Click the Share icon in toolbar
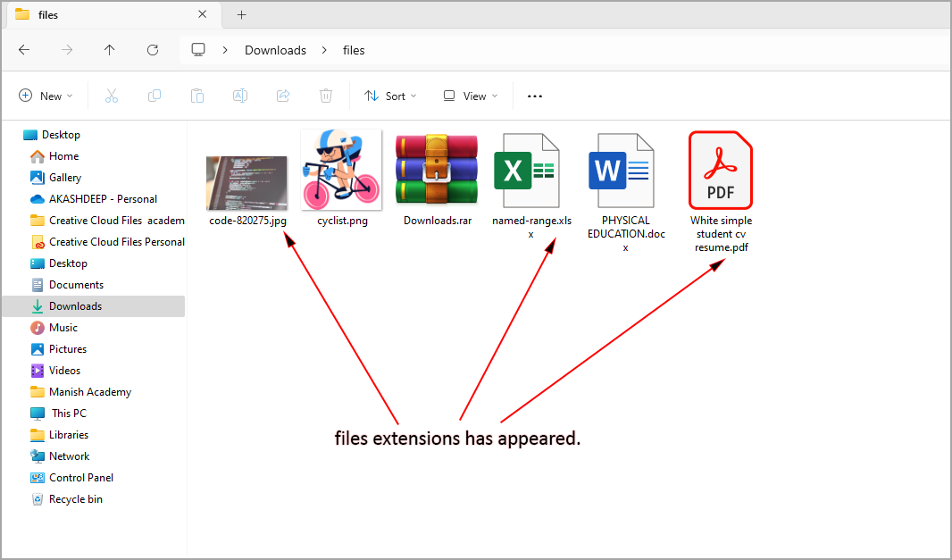The width and height of the screenshot is (952, 560). pos(283,96)
